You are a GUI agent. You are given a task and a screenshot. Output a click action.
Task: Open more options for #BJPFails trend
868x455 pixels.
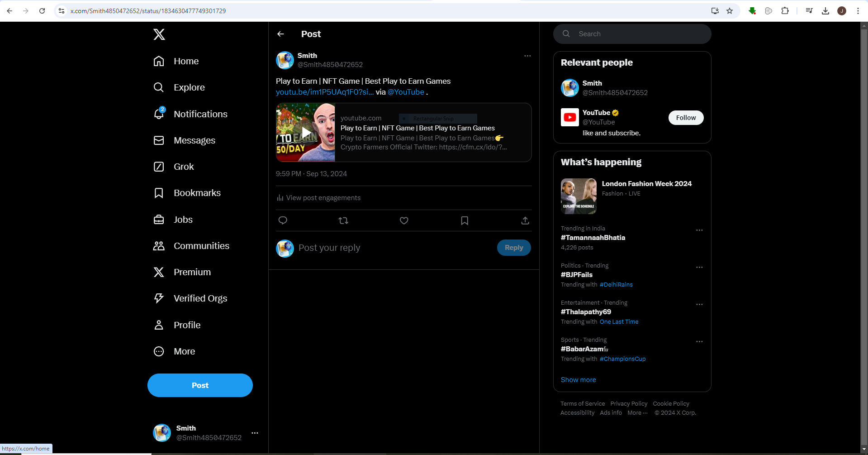click(699, 267)
